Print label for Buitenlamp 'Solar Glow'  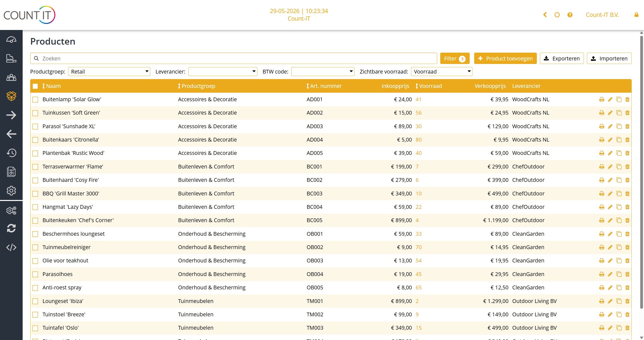pyautogui.click(x=601, y=99)
